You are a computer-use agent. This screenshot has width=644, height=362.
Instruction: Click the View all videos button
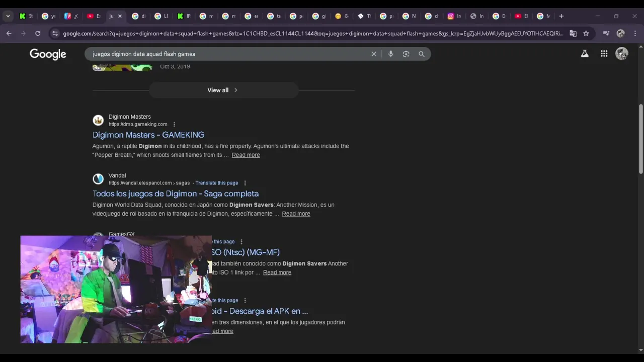pos(223,90)
